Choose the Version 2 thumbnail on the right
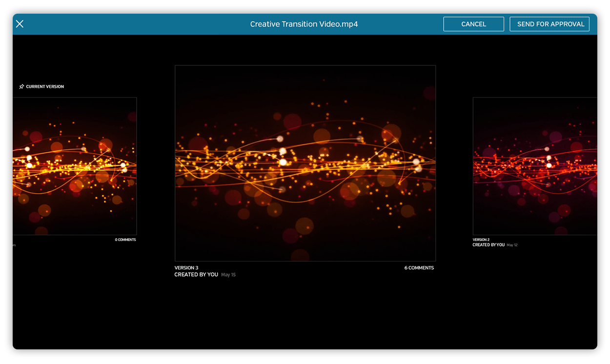The width and height of the screenshot is (610, 364). click(x=535, y=166)
